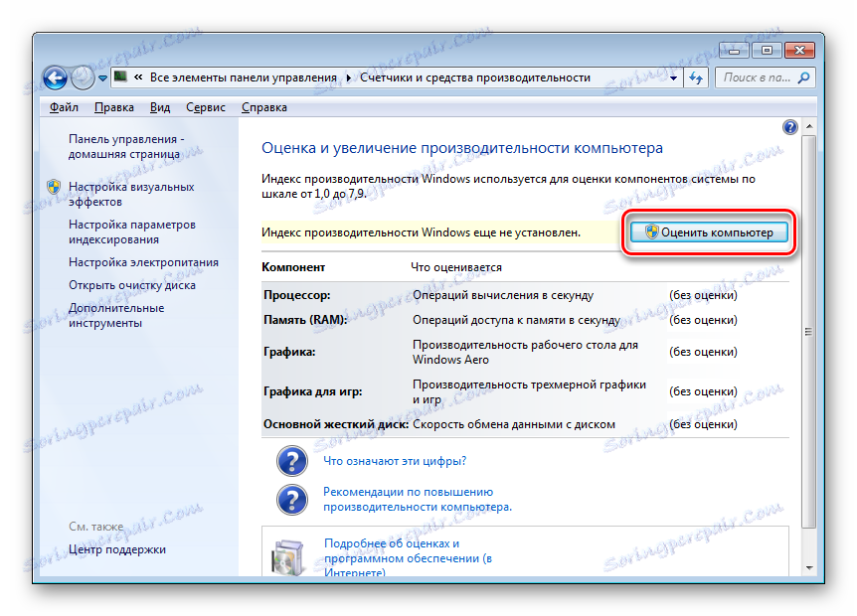Select the Процессор: row label
Screen dimensions: 857x616
[x=297, y=295]
